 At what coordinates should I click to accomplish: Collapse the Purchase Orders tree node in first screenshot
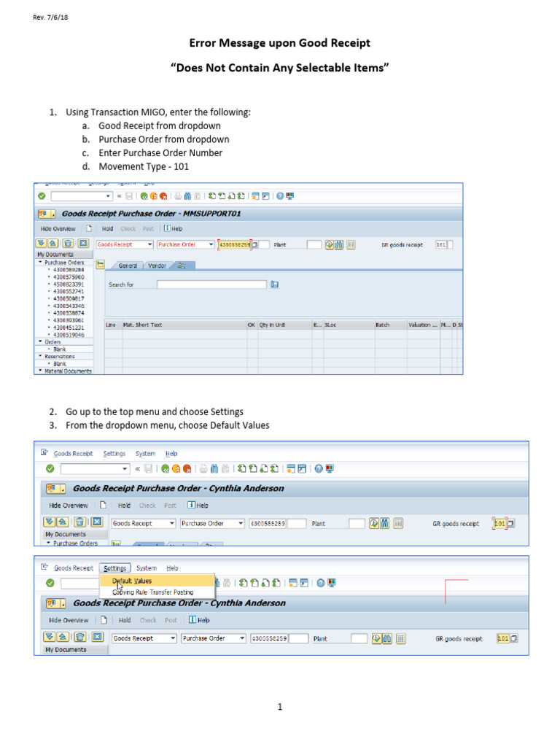pyautogui.click(x=40, y=263)
